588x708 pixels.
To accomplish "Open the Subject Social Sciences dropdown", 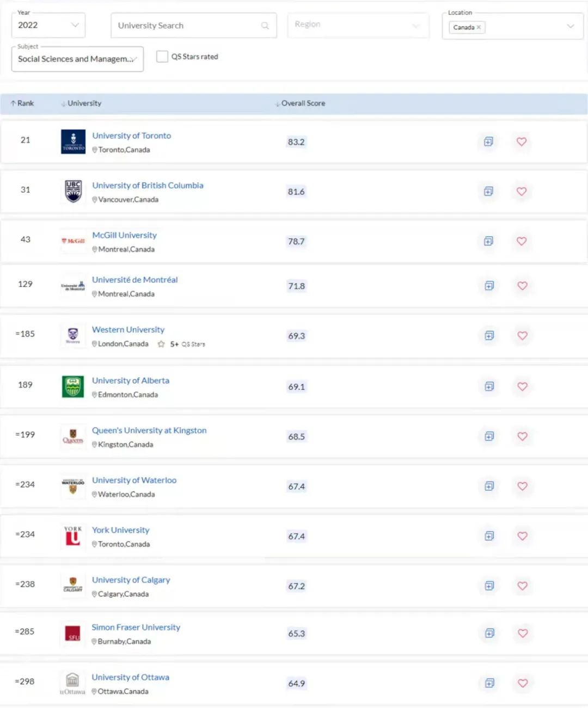I will [77, 59].
